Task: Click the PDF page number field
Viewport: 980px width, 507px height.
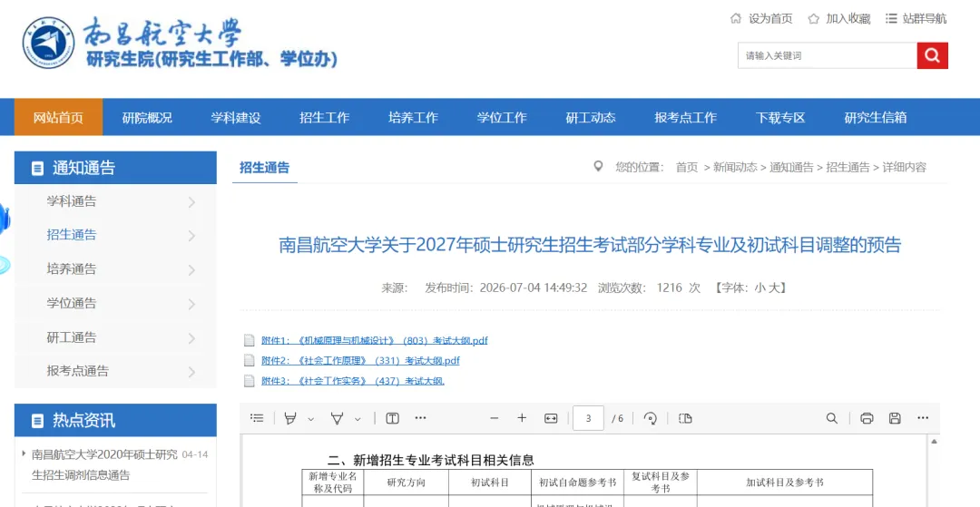Action: (x=588, y=418)
